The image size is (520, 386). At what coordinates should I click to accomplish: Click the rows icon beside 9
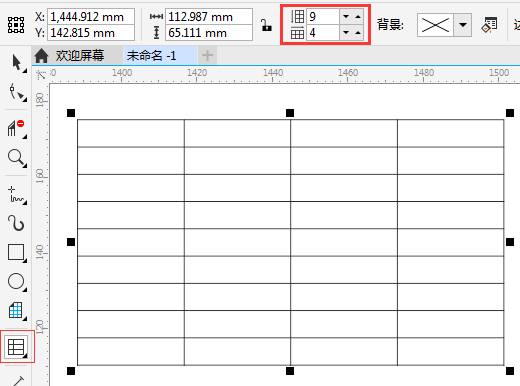pos(297,16)
